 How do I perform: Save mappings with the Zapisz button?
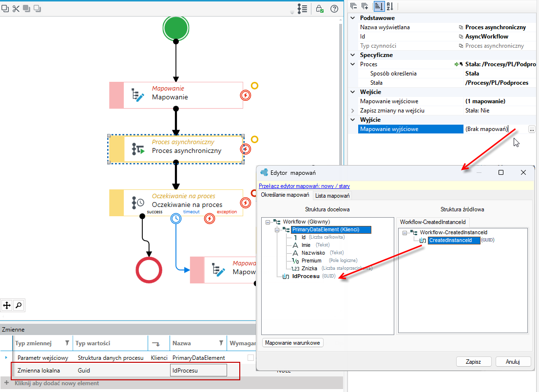473,362
